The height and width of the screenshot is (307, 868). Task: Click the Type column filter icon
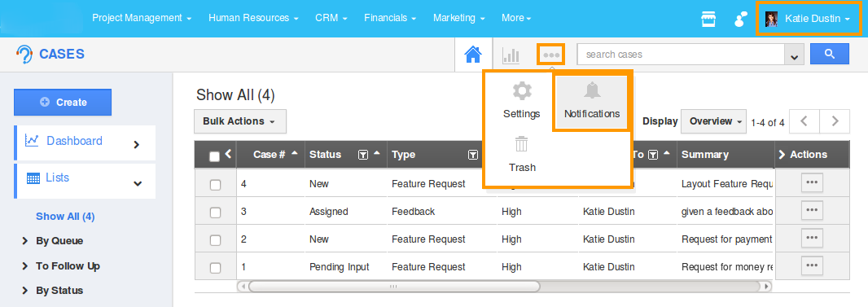473,155
